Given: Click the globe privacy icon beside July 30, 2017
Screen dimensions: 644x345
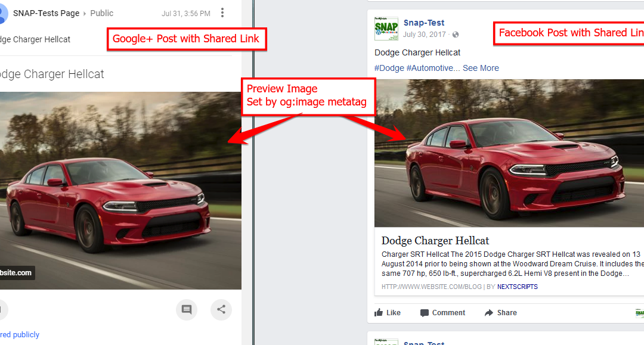Looking at the screenshot, I should point(456,35).
